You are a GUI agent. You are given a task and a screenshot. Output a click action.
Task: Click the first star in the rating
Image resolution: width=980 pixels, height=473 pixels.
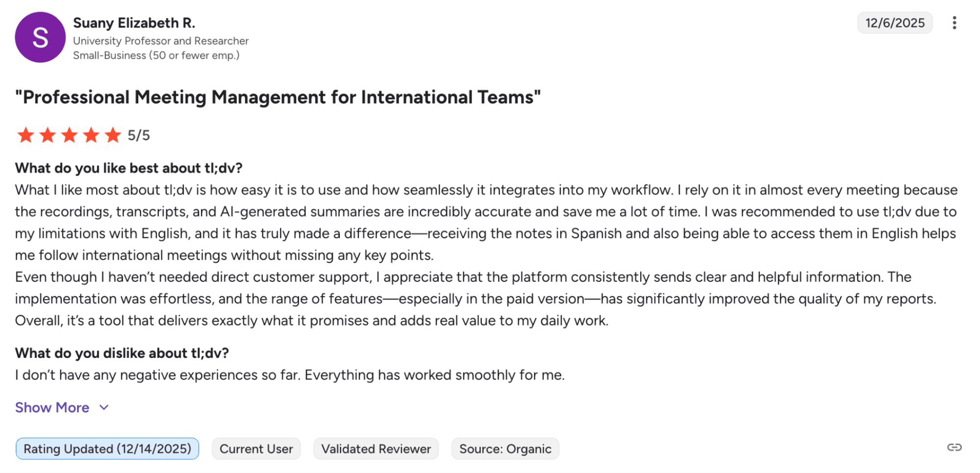[x=25, y=135]
